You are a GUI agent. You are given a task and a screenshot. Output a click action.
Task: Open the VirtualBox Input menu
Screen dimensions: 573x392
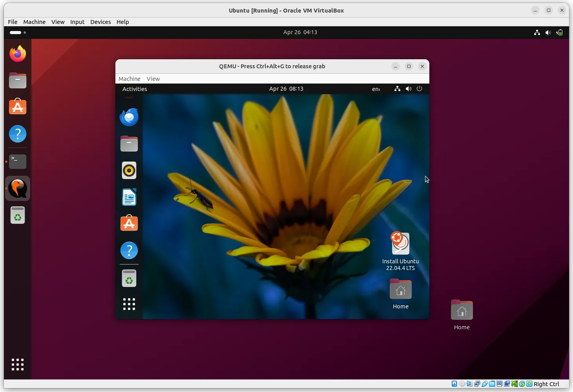click(x=77, y=22)
